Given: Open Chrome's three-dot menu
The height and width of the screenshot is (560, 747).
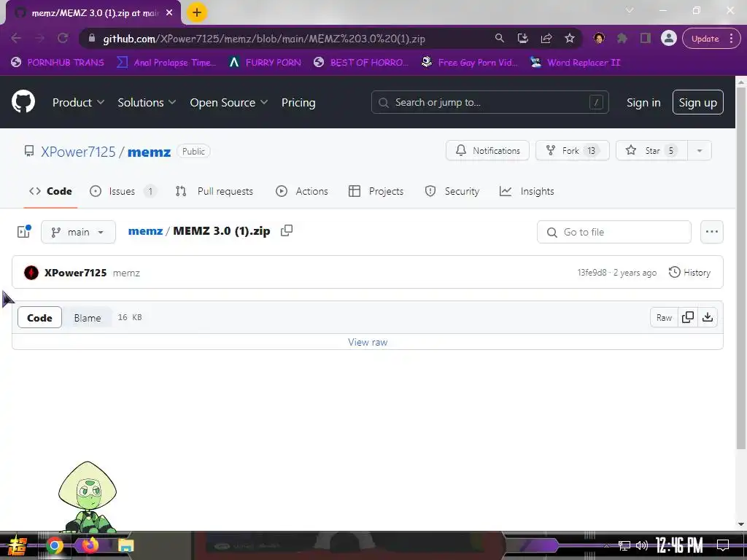Looking at the screenshot, I should point(731,38).
